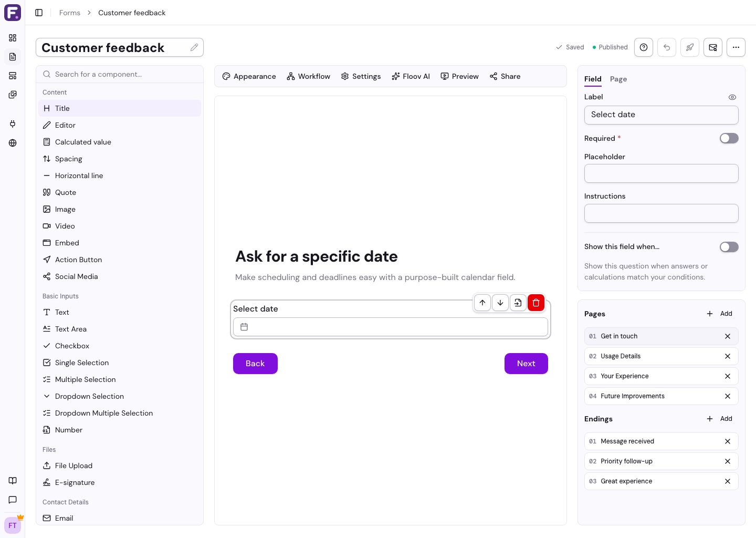Image resolution: width=756 pixels, height=538 pixels.
Task: Toggle the Required switch
Action: (729, 138)
